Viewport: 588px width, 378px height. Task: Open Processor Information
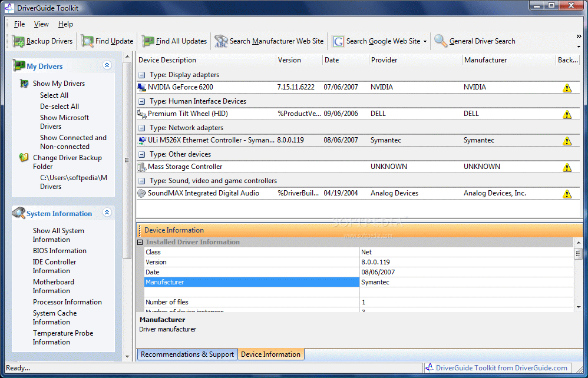pyautogui.click(x=67, y=302)
